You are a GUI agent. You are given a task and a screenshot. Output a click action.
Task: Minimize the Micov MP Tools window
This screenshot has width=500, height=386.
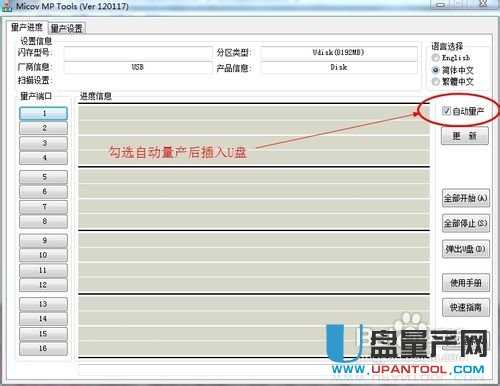point(441,4)
